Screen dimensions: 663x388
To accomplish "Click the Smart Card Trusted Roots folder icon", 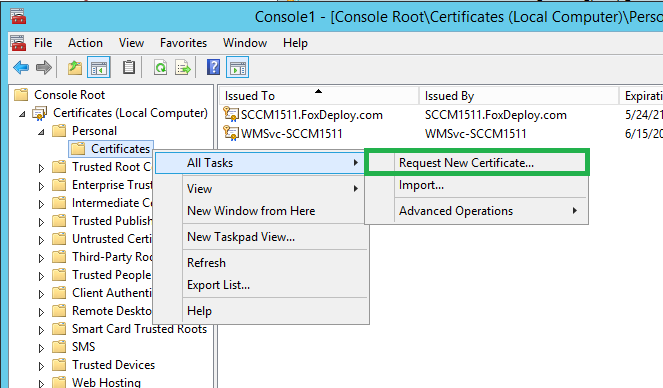I will click(59, 329).
